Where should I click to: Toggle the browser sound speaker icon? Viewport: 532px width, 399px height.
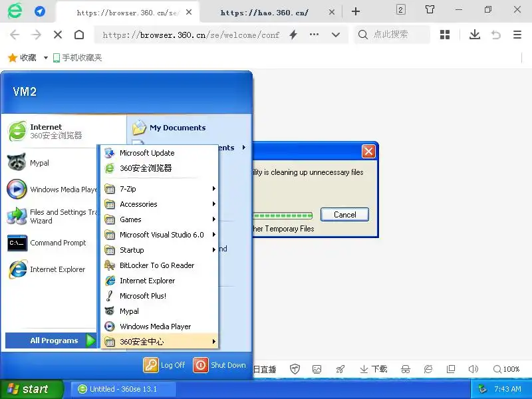pos(473,369)
